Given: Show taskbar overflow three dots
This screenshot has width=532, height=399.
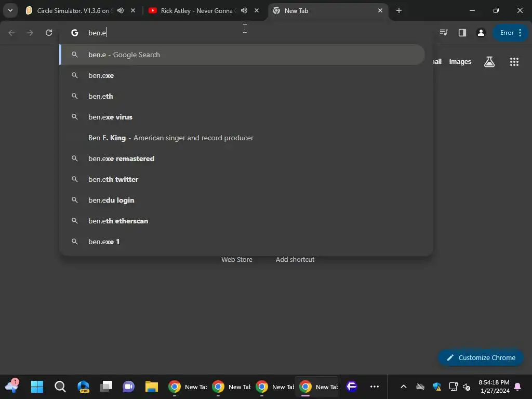Looking at the screenshot, I should coord(375,387).
